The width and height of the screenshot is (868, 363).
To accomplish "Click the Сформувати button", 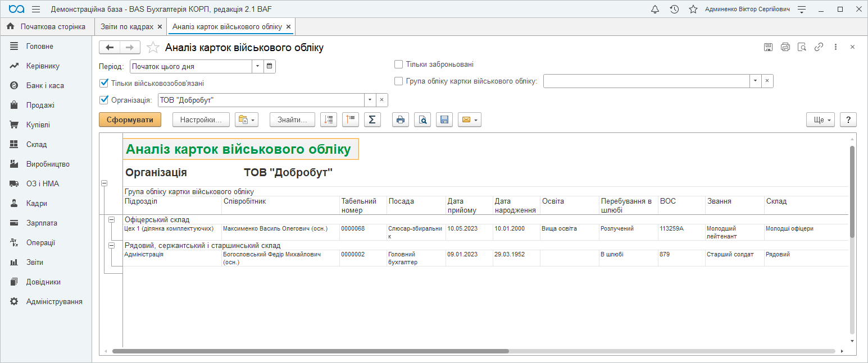I will (x=130, y=120).
